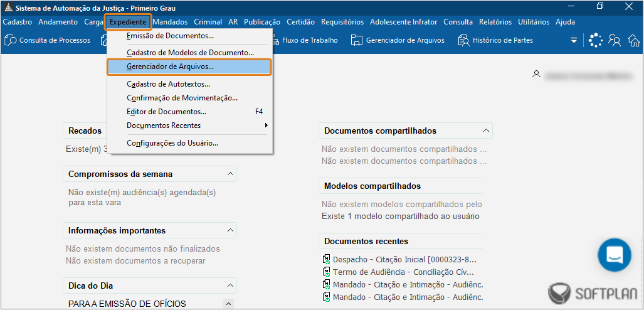Open the Publicação menu

[262, 22]
